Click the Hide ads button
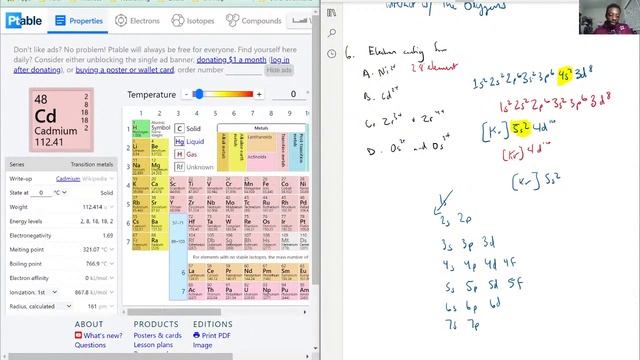640x360 pixels. 279,70
